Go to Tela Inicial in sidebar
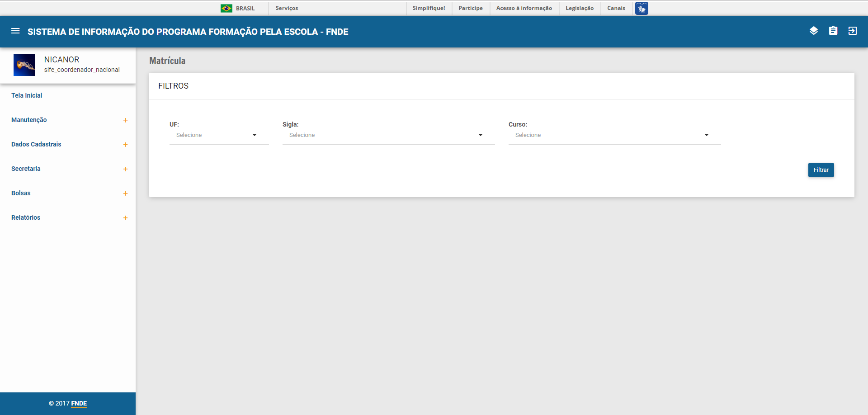Viewport: 868px width, 415px height. pyautogui.click(x=27, y=95)
